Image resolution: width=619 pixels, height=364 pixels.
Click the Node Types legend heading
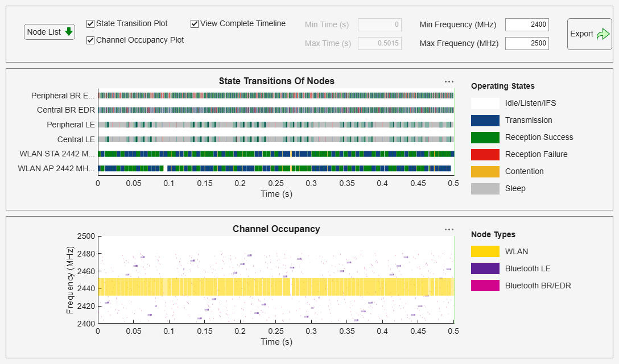coord(493,234)
